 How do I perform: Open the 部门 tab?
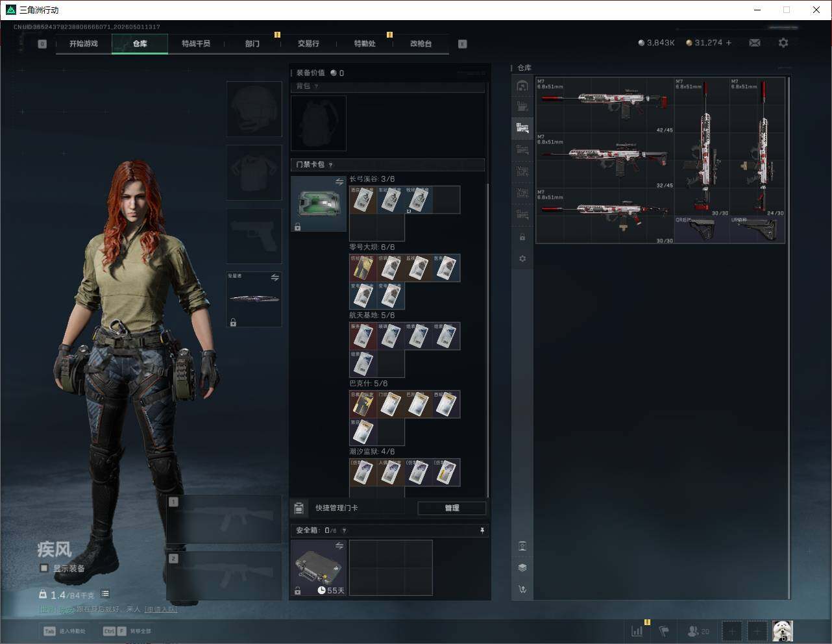(x=252, y=43)
